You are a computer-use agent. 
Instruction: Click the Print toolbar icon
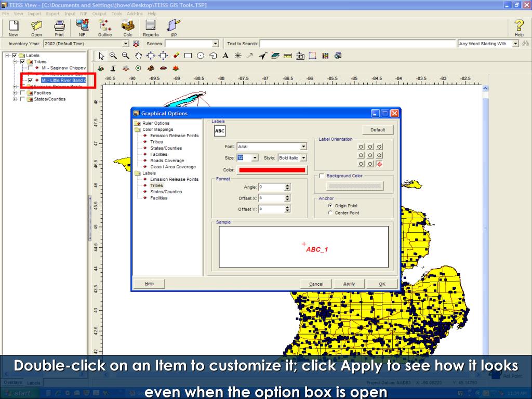(x=59, y=28)
